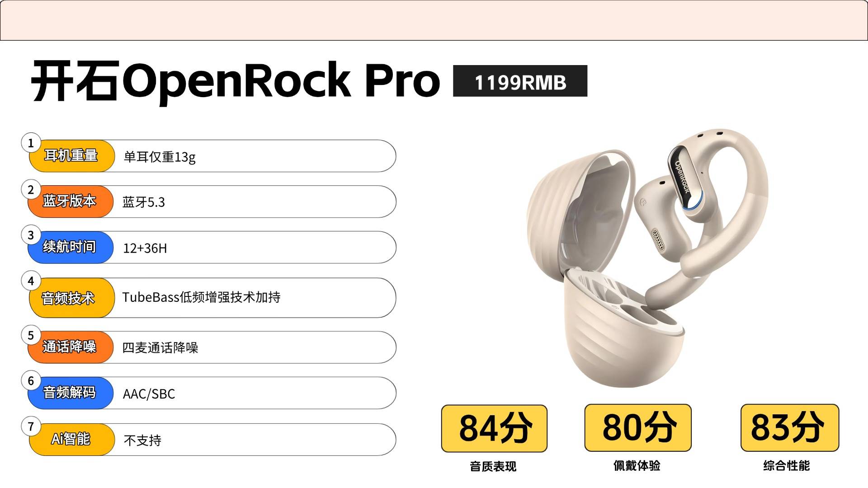Select the 耳机重量 yellow label
Screen dimensions: 868x488
tap(71, 156)
